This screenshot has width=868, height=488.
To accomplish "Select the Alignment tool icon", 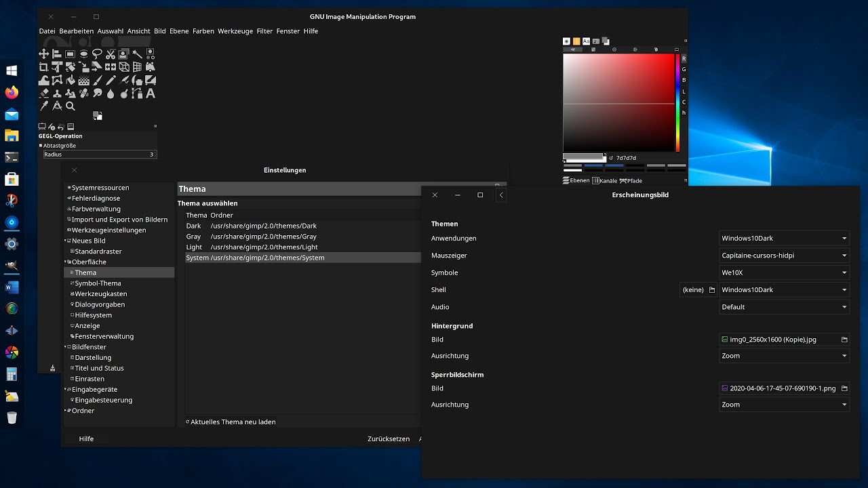I will coord(57,54).
